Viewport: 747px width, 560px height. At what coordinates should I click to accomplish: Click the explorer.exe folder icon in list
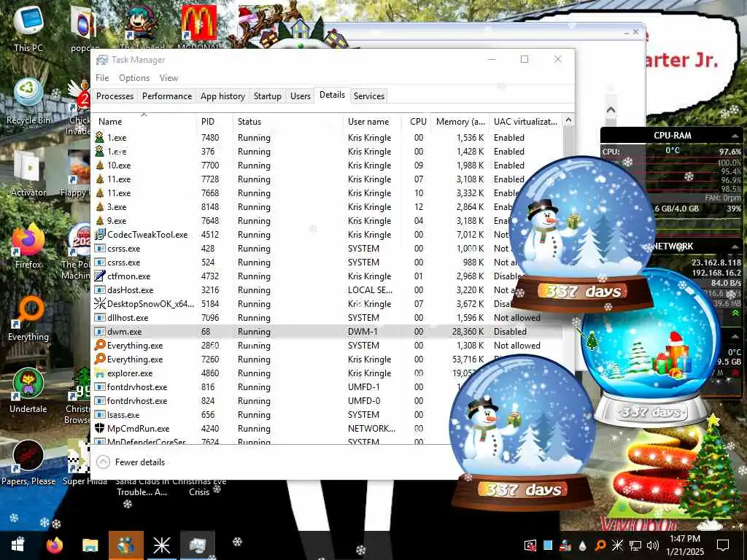(x=99, y=373)
